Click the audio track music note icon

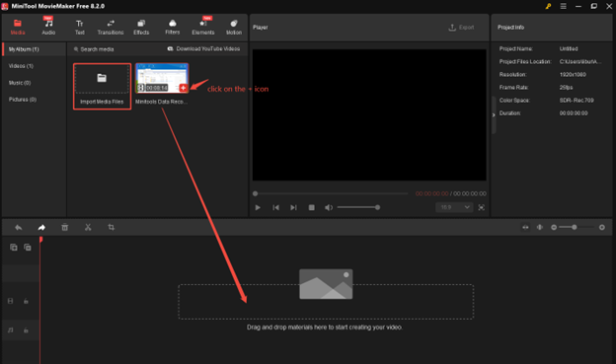point(10,330)
